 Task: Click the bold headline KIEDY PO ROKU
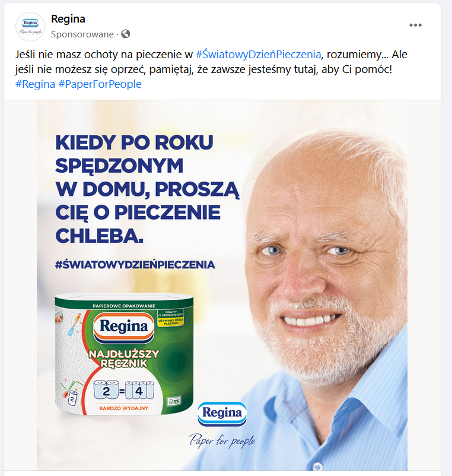[x=134, y=143]
